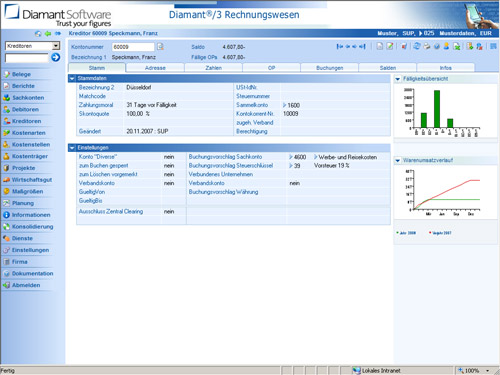The height and width of the screenshot is (375, 500).
Task: Click the Projekte sidebar icon
Action: pyautogui.click(x=6, y=168)
